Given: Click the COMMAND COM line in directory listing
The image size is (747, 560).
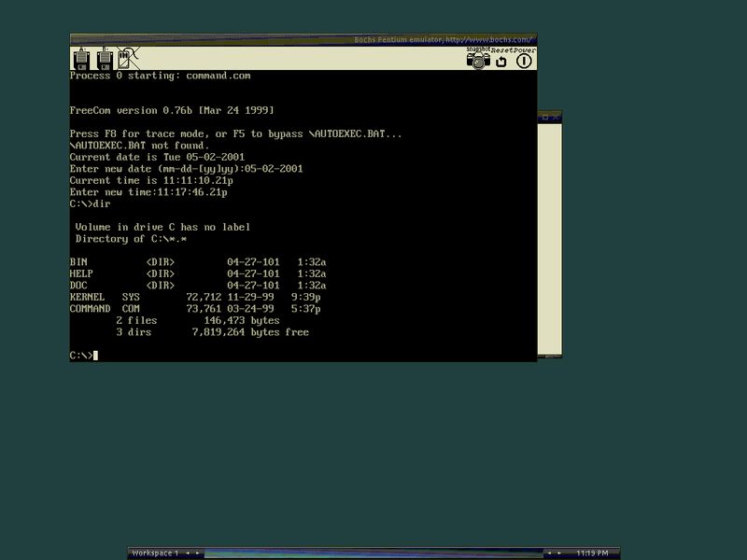Looking at the screenshot, I should (x=195, y=309).
